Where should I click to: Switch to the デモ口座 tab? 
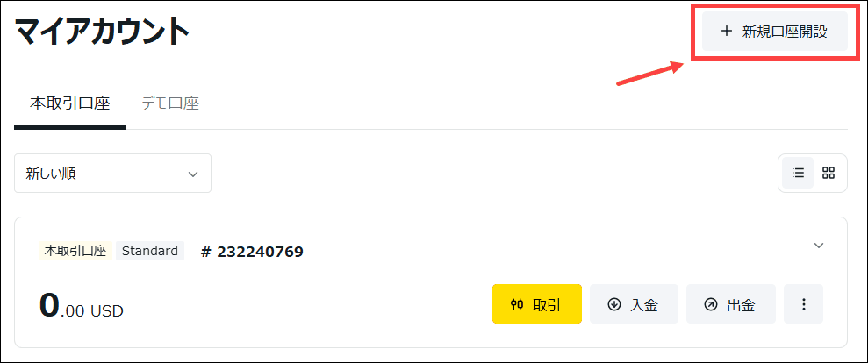(x=170, y=103)
